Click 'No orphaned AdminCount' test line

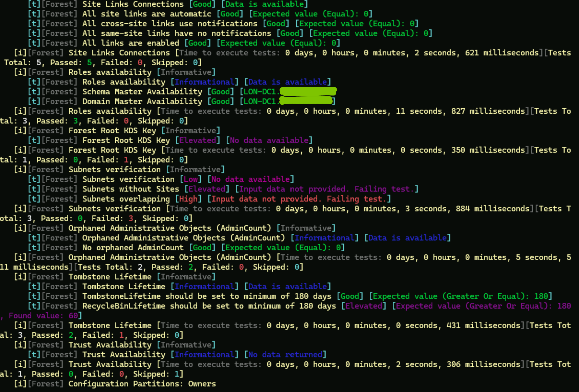coord(133,247)
